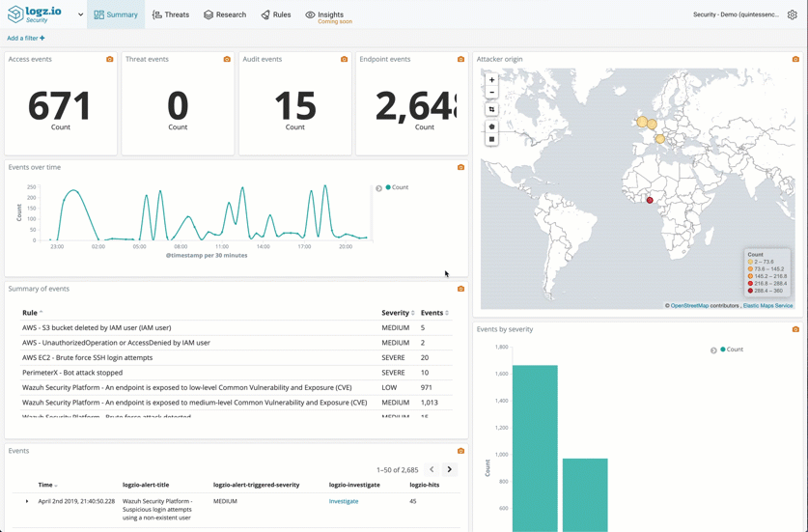The image size is (808, 532).
Task: Select the draw polygon map tool
Action: pyautogui.click(x=491, y=126)
